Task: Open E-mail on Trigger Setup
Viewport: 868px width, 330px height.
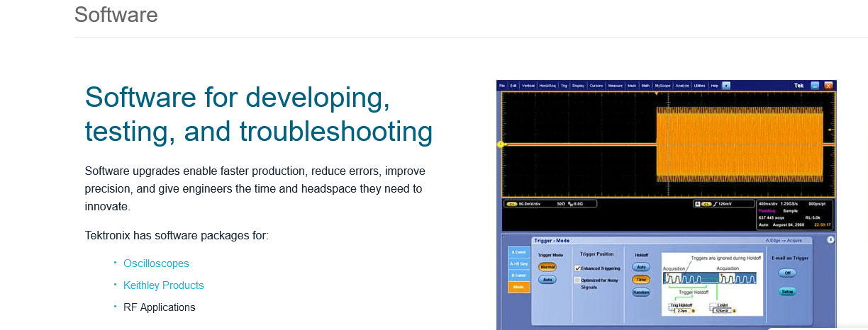Action: (x=787, y=292)
